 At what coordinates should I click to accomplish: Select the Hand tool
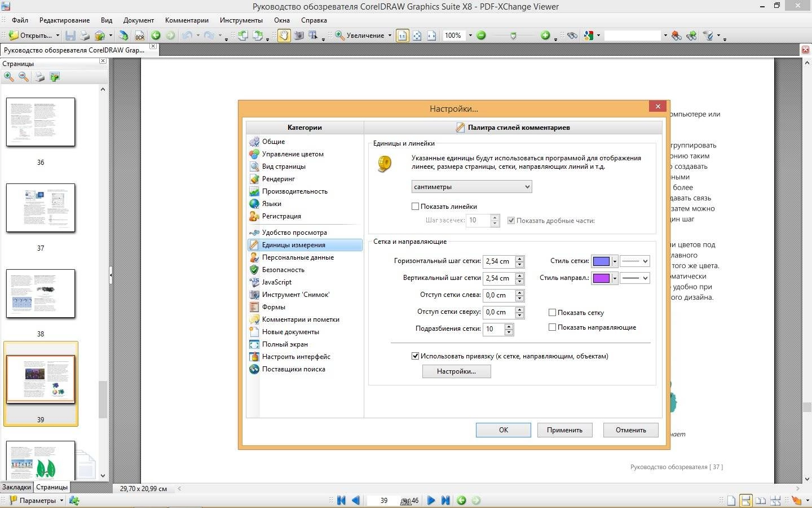click(284, 36)
